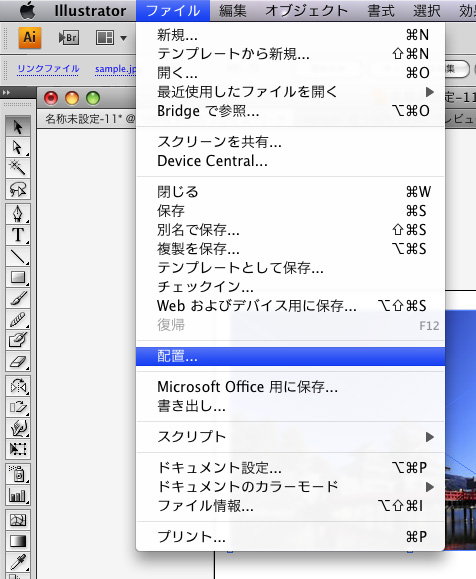Select the Lasso tool
The width and height of the screenshot is (476, 579).
18,189
